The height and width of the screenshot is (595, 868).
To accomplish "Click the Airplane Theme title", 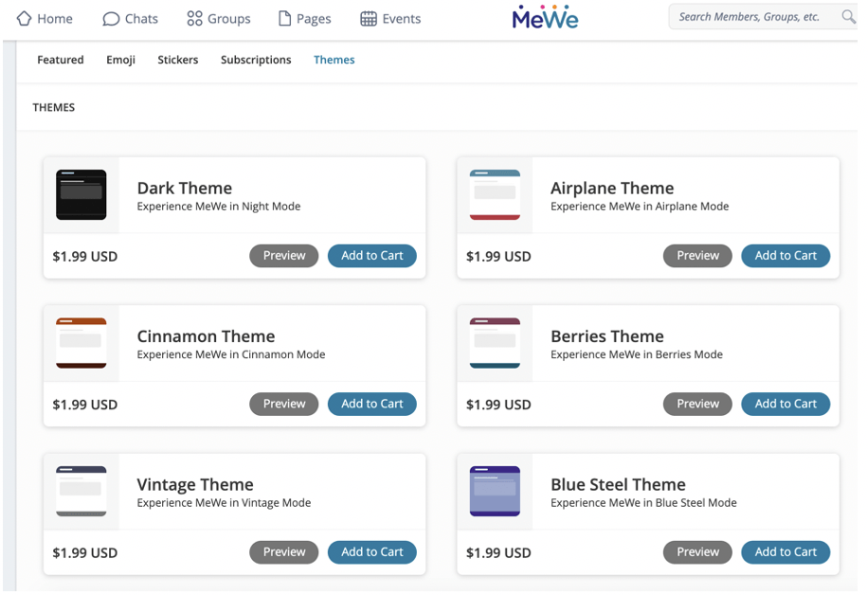I will point(612,189).
